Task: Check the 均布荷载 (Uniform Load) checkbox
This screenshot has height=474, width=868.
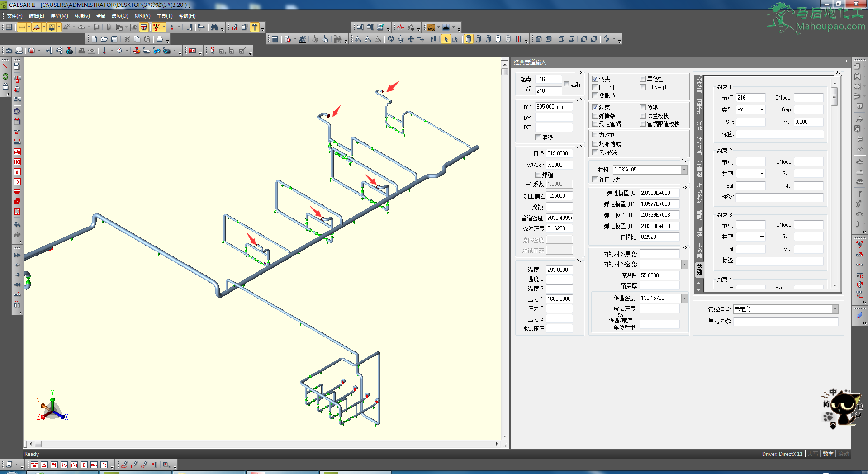Action: [x=595, y=144]
